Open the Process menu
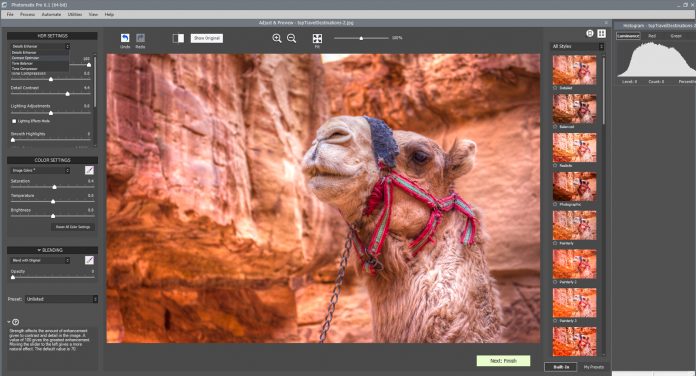Viewport: 696px width, 376px height. pos(28,15)
